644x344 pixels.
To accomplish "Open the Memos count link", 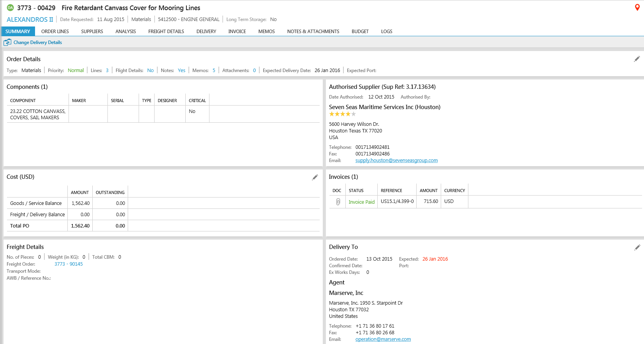I will pyautogui.click(x=214, y=71).
